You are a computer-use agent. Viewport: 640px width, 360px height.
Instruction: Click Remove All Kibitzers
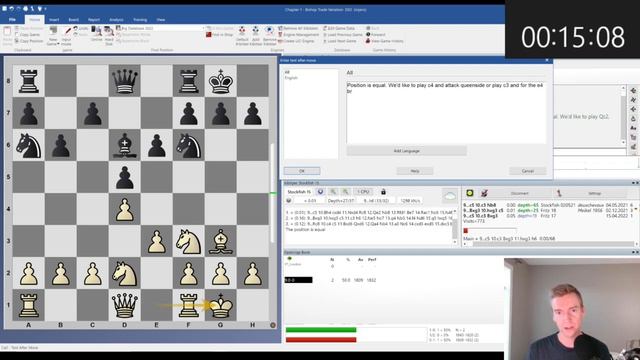coord(298,28)
